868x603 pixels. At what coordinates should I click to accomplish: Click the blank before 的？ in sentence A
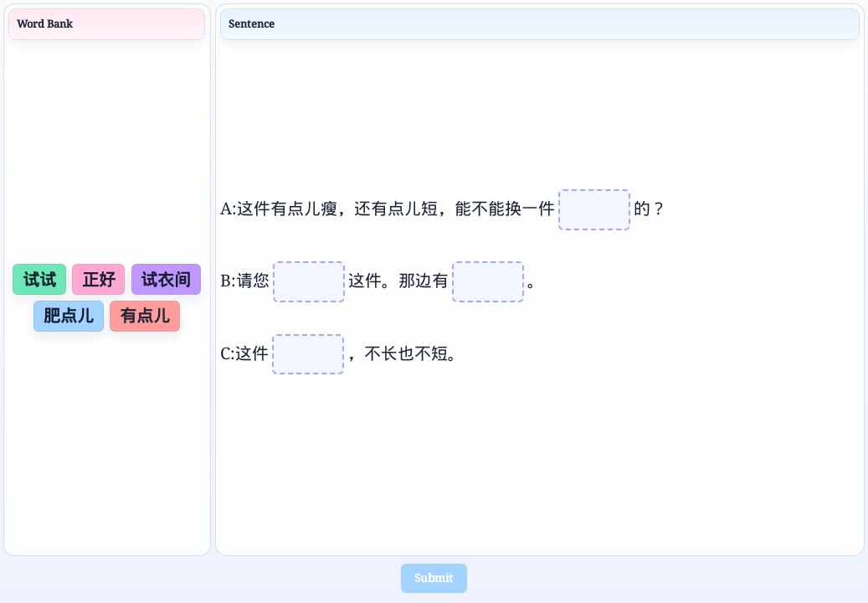[594, 209]
